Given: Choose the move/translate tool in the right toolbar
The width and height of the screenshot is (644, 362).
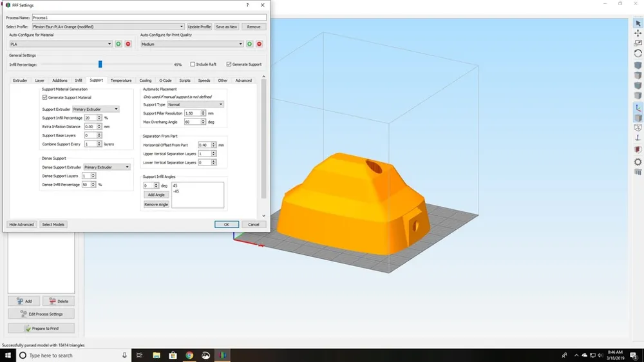Looking at the screenshot, I should pyautogui.click(x=638, y=33).
